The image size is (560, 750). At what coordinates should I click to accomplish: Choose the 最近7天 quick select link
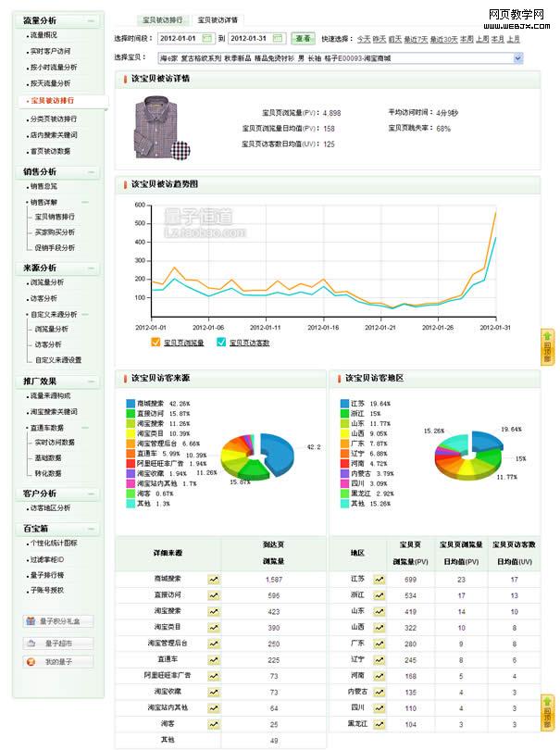(x=416, y=40)
